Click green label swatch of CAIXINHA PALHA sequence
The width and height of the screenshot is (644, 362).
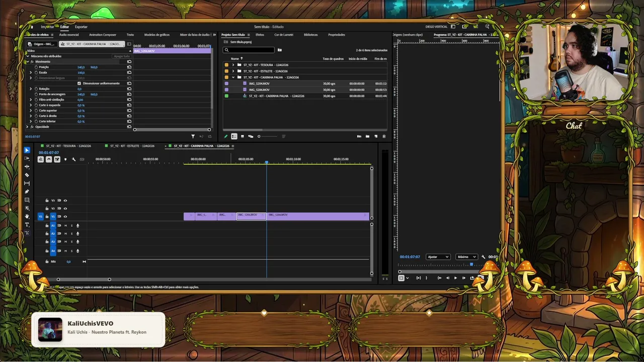tap(226, 96)
